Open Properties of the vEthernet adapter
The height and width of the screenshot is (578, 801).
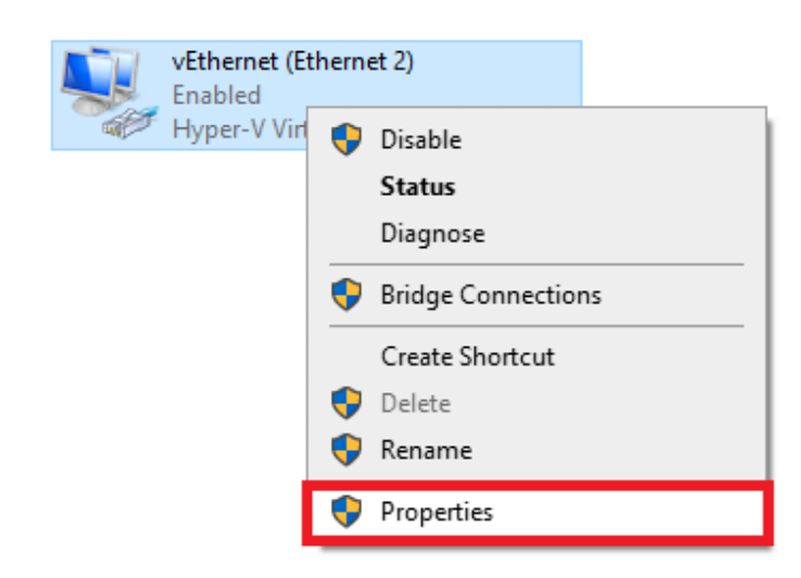click(536, 512)
